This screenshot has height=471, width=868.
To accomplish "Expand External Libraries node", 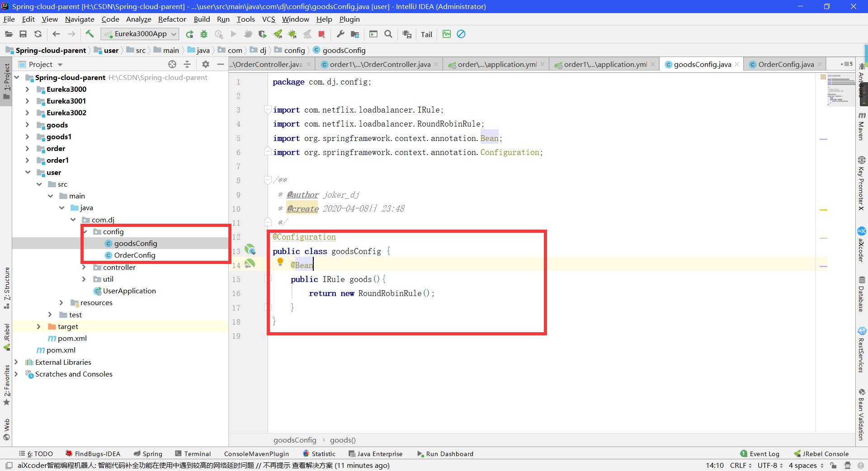I will tap(16, 362).
